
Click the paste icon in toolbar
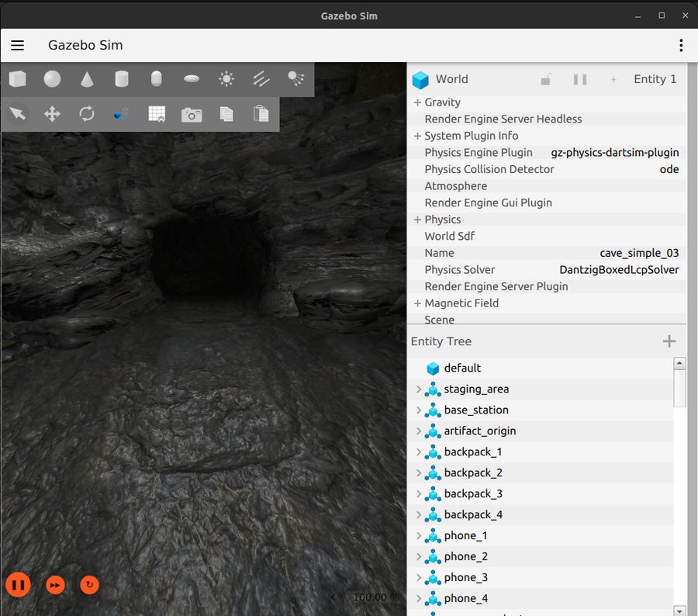(261, 114)
